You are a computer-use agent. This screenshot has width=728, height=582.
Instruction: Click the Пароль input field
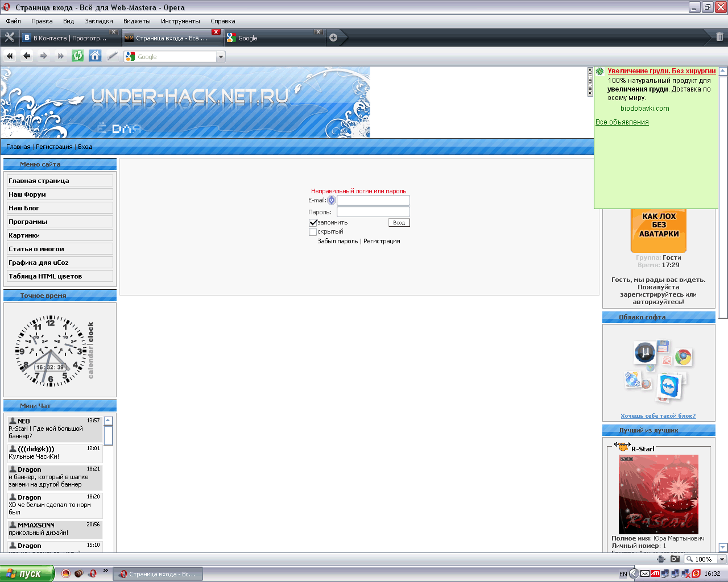(x=373, y=212)
